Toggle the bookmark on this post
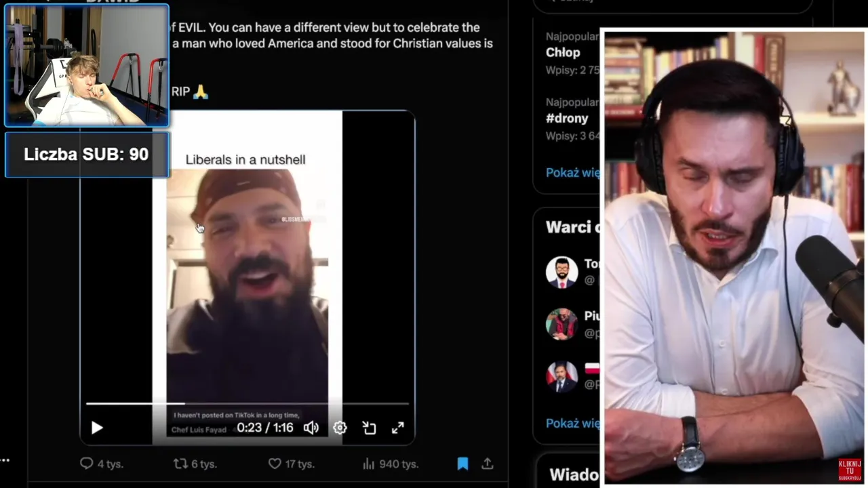The height and width of the screenshot is (488, 868). point(462,464)
